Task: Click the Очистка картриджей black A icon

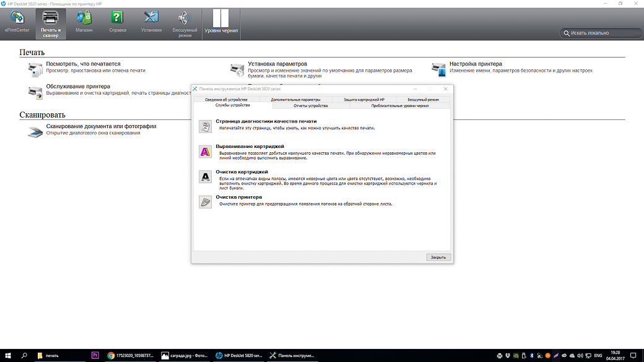Action: pos(205,177)
